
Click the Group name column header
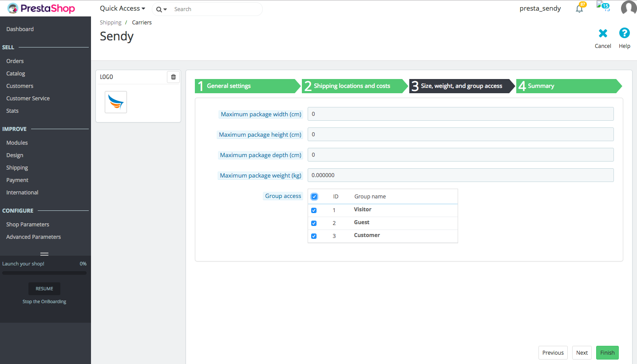pyautogui.click(x=370, y=197)
